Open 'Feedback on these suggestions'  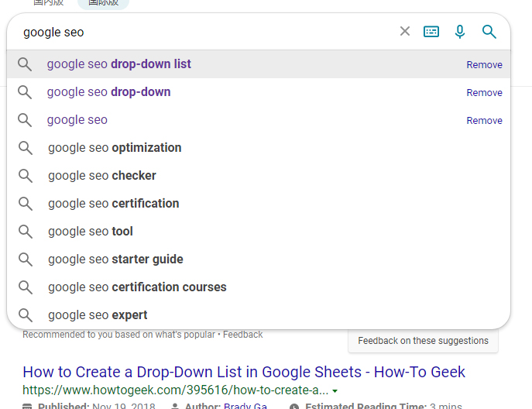(x=423, y=340)
